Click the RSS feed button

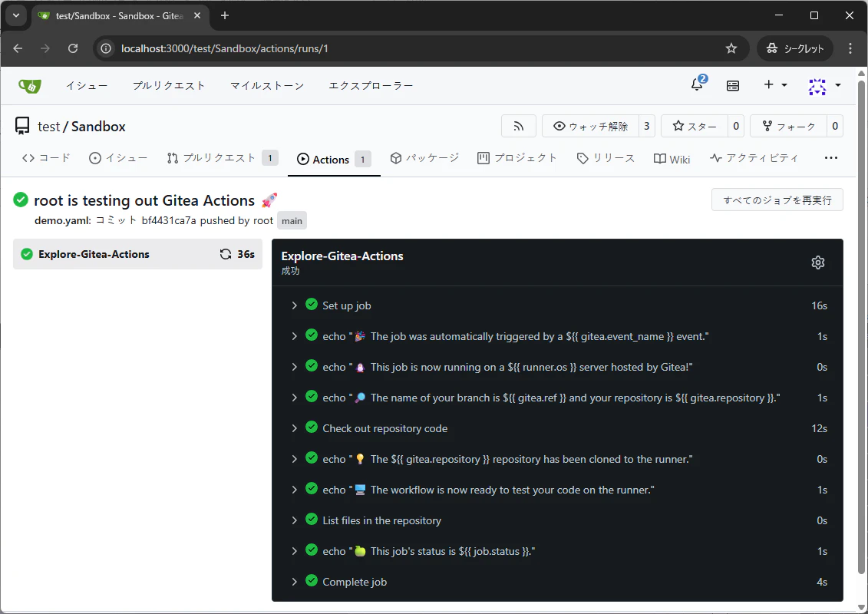(519, 126)
